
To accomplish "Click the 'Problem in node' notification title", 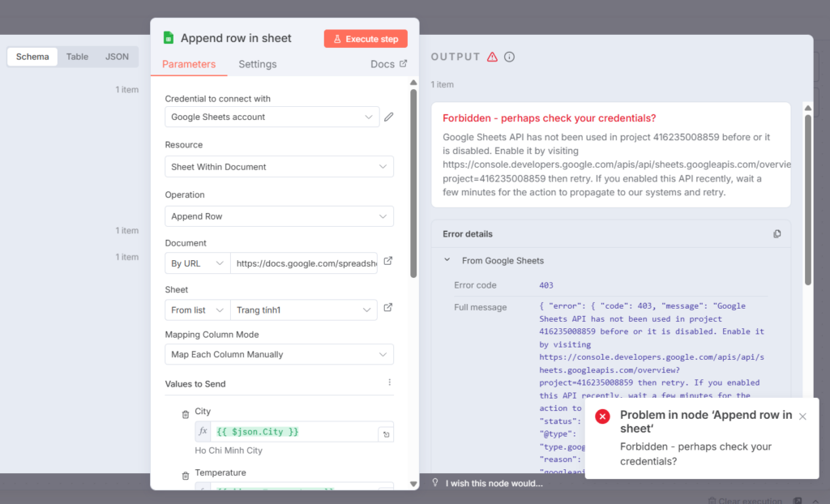I will 706,421.
